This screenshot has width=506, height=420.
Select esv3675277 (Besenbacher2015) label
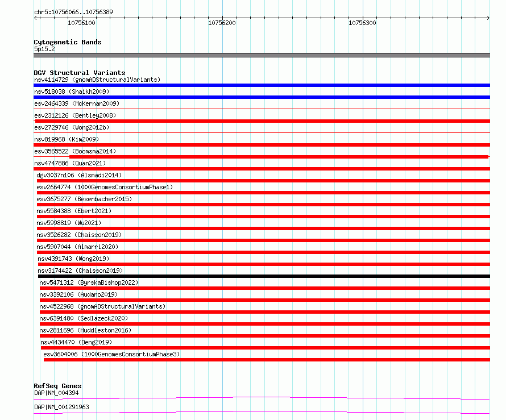[84, 199]
